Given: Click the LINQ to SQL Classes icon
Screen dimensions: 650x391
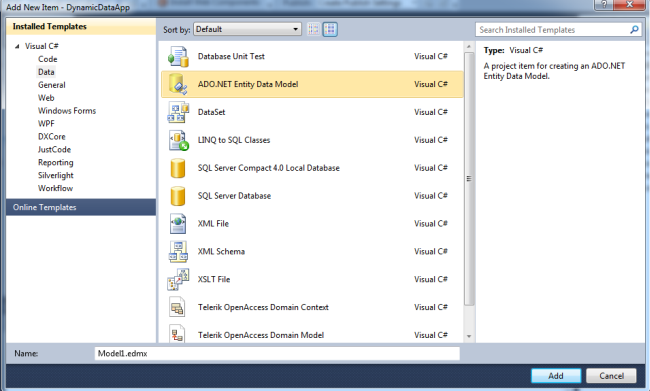Looking at the screenshot, I should [x=178, y=140].
